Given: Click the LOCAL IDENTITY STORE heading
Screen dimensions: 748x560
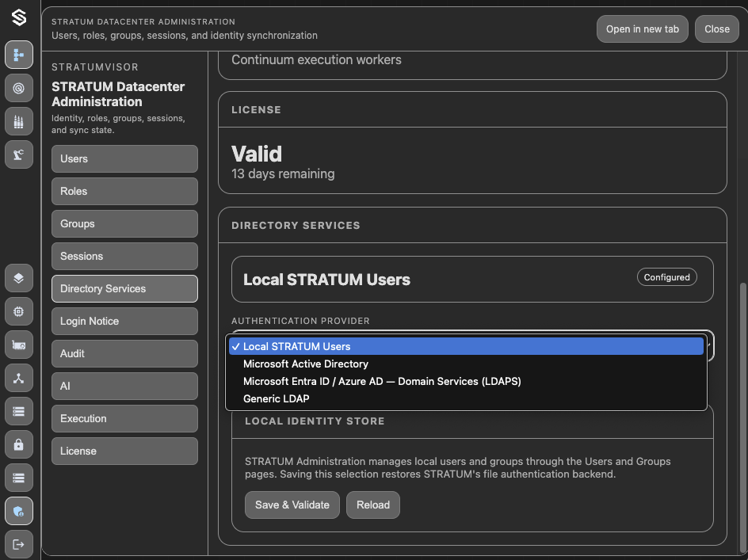Looking at the screenshot, I should pyautogui.click(x=315, y=421).
